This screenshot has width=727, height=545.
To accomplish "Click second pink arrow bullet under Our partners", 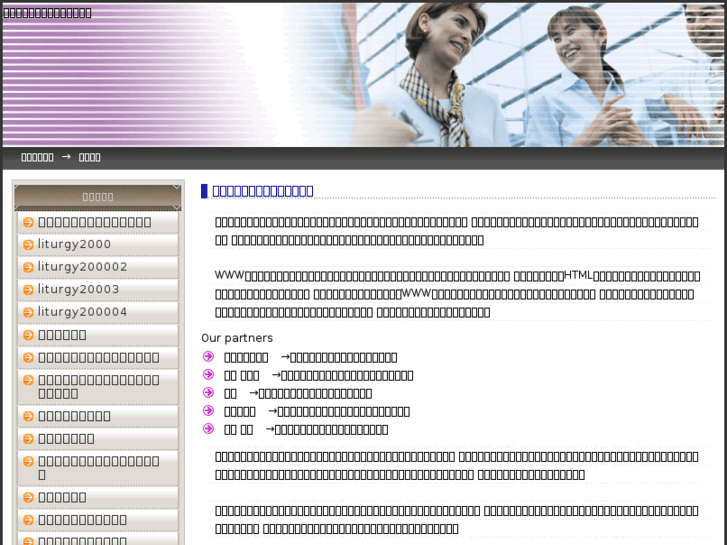I will tap(208, 374).
